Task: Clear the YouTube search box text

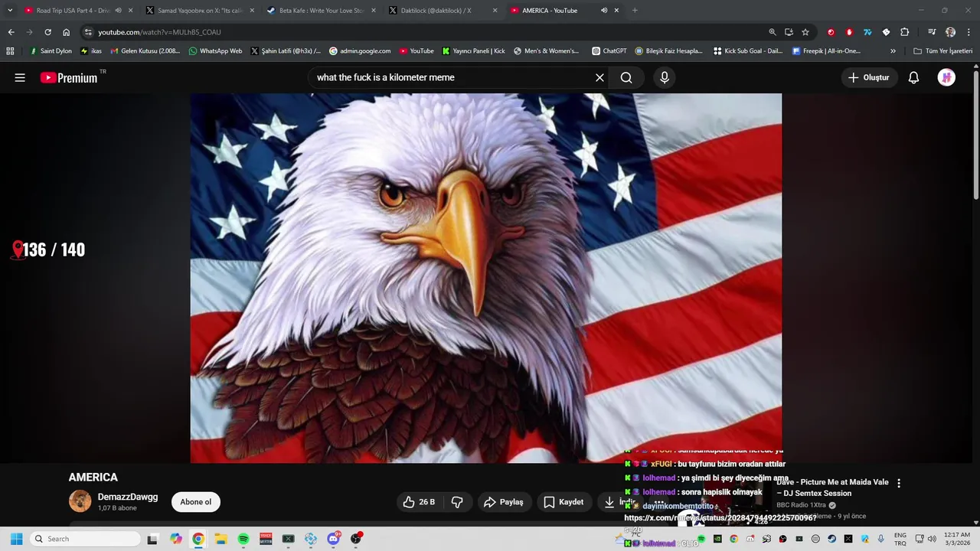Action: 599,77
